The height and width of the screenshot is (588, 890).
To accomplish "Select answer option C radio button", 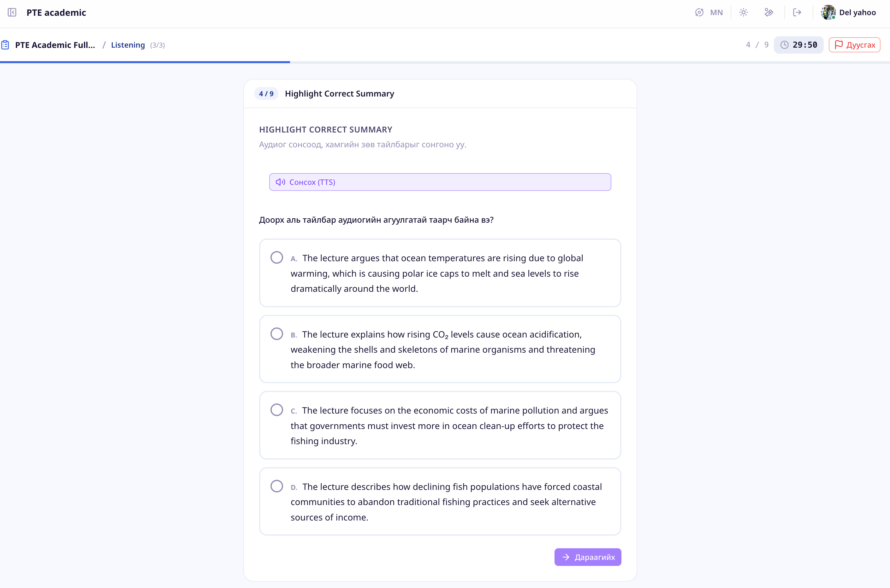I will [276, 410].
